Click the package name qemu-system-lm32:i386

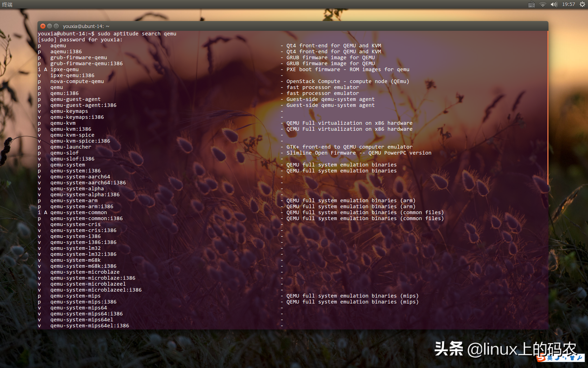83,254
